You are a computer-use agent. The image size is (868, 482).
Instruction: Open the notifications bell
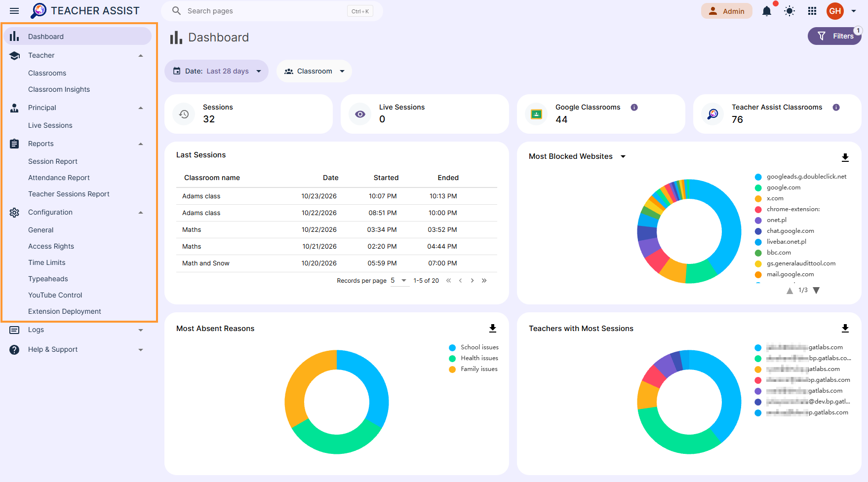pos(766,11)
